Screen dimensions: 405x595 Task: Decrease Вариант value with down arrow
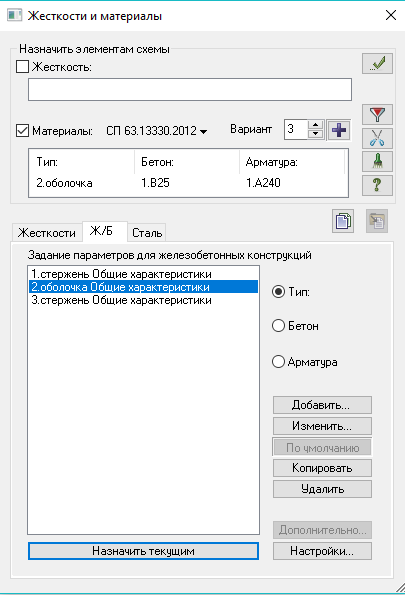(315, 134)
